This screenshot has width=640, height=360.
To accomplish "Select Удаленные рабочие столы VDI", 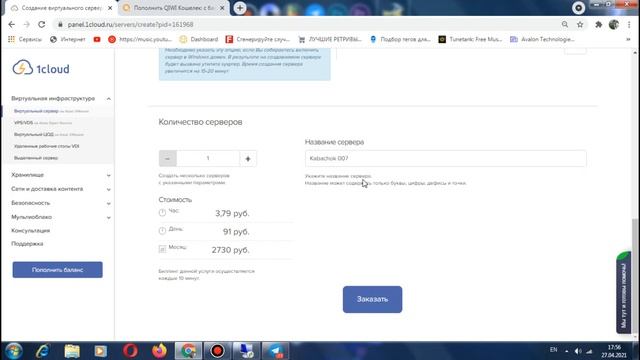I will pos(47,146).
